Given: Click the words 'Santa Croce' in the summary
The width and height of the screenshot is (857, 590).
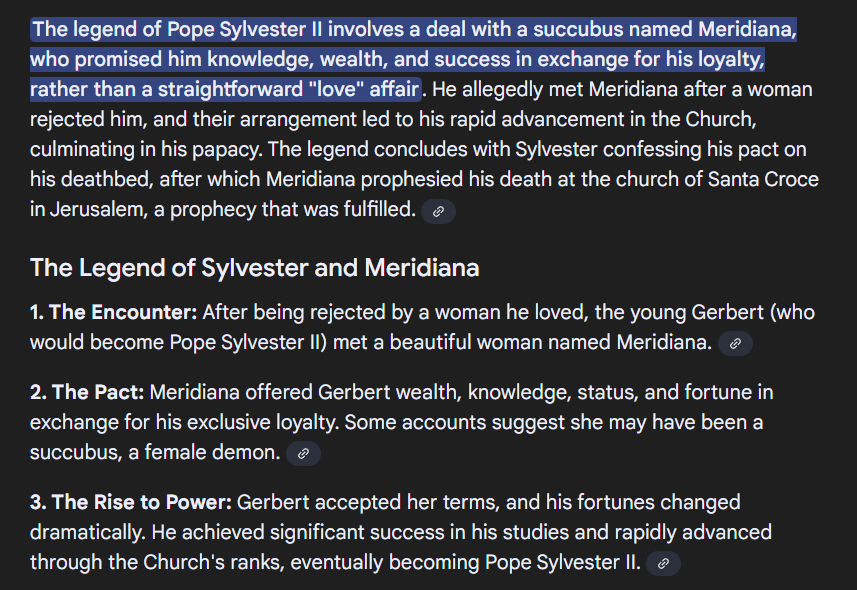Looking at the screenshot, I should 763,179.
